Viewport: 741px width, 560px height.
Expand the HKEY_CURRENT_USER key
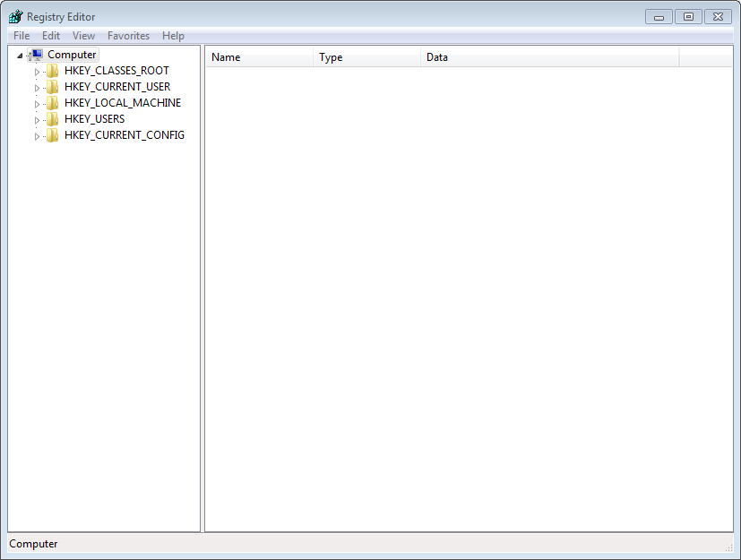pyautogui.click(x=37, y=88)
